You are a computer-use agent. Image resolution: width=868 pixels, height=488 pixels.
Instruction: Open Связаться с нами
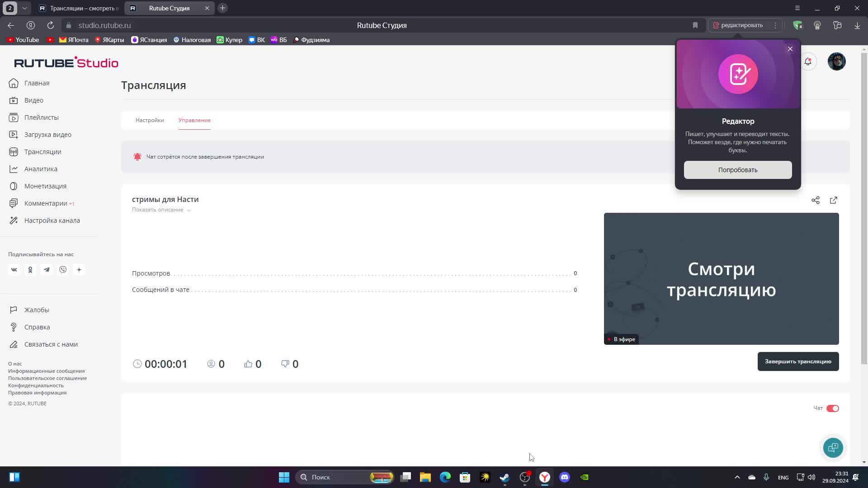pyautogui.click(x=43, y=344)
